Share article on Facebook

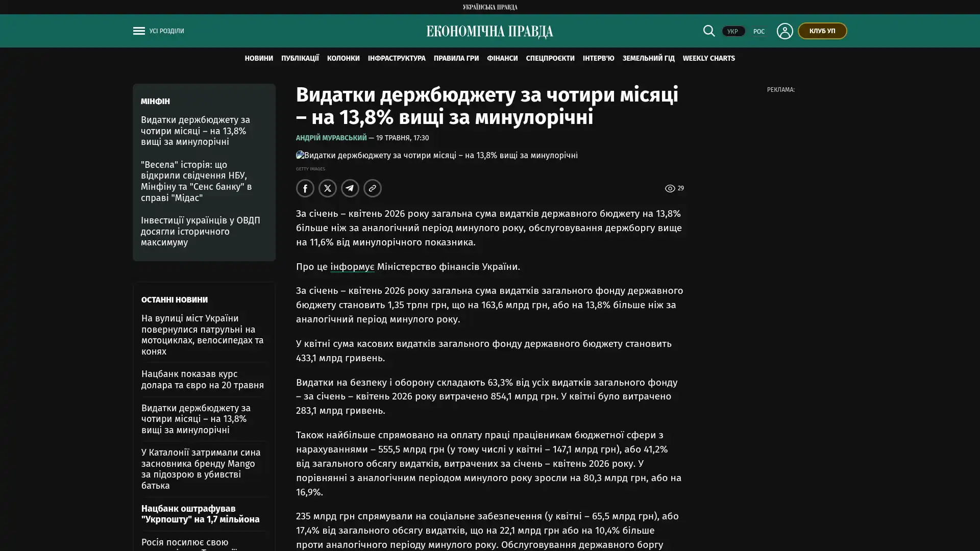(305, 188)
